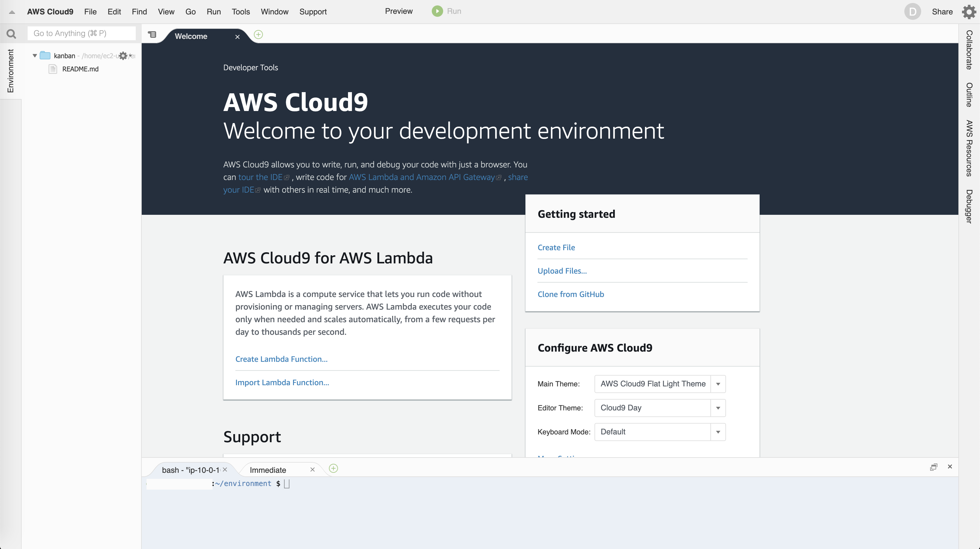Select AWS Cloud9 Flat Light Theme combo box
The height and width of the screenshot is (549, 980).
(x=660, y=384)
